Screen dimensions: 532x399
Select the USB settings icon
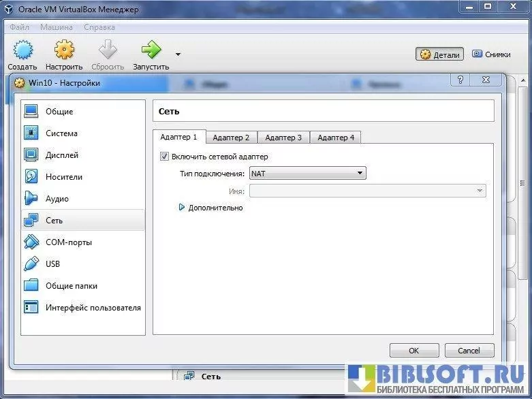(x=32, y=264)
